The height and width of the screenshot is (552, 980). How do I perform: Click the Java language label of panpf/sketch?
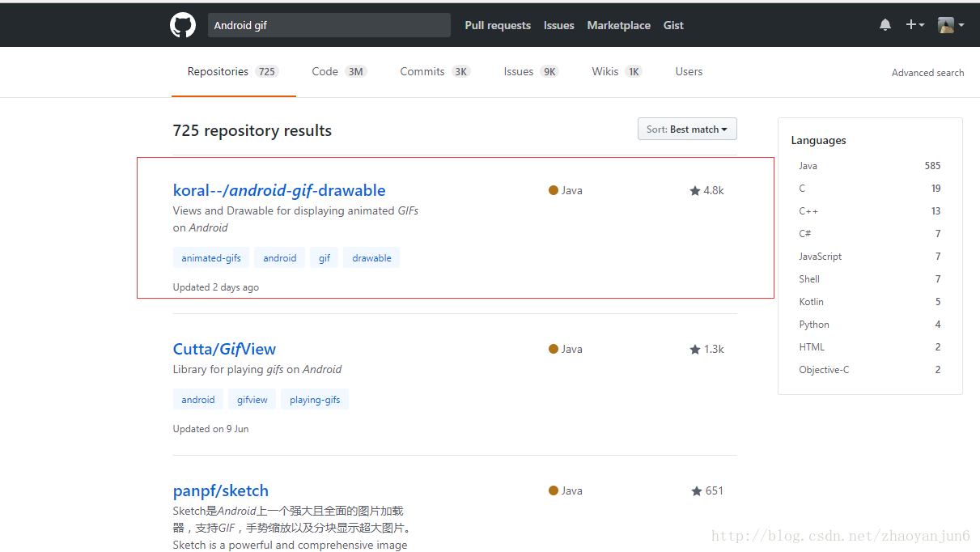point(566,491)
